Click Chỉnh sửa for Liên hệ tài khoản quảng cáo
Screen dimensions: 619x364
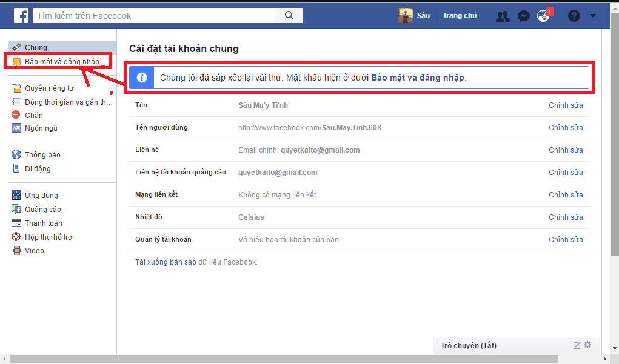pyautogui.click(x=566, y=173)
